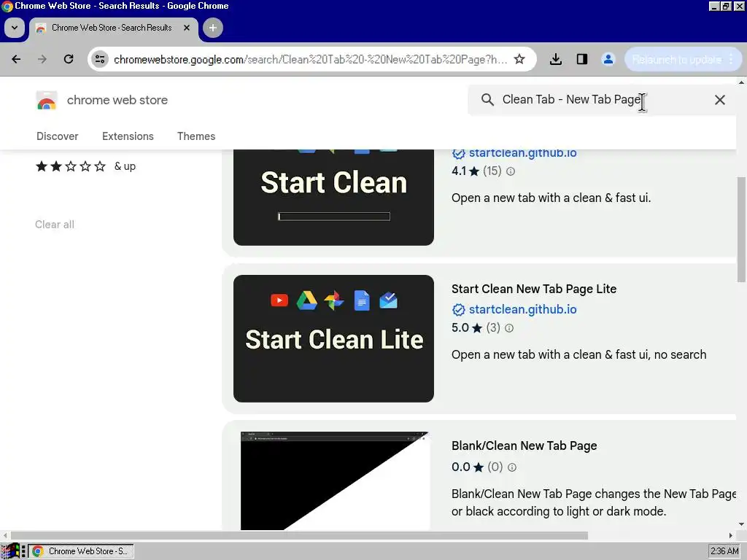This screenshot has width=747, height=560.
Task: Open Start Clean New Tab Page Lite title
Action: (x=533, y=289)
